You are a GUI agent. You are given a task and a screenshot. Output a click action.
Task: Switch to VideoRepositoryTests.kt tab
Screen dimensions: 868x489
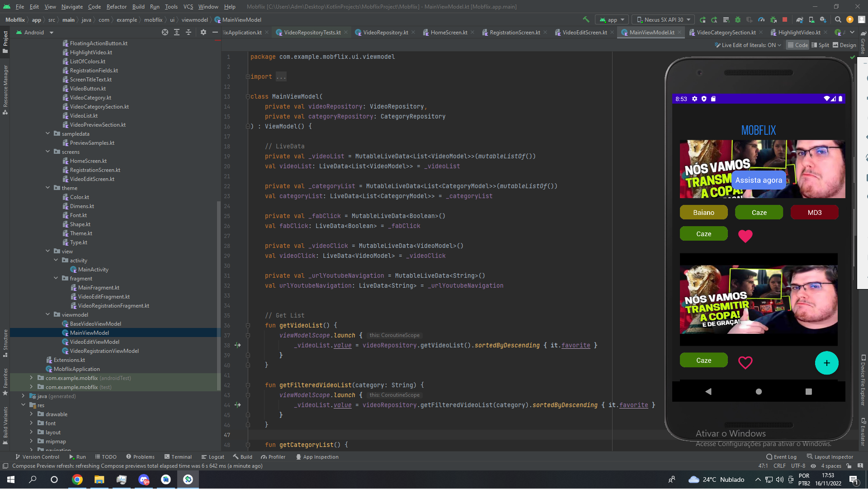click(x=312, y=33)
